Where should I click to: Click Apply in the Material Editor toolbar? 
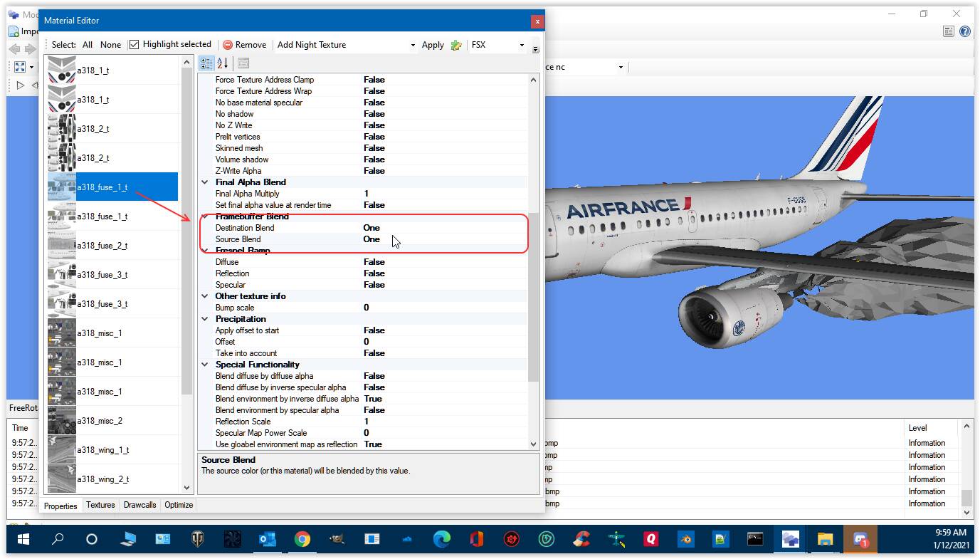tap(433, 45)
